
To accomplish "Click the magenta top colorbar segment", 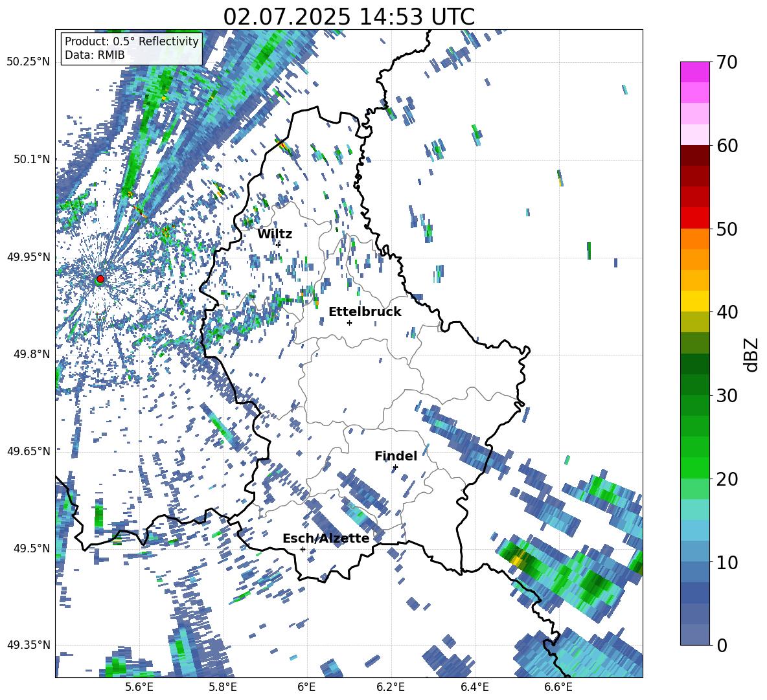I will 694,72.
